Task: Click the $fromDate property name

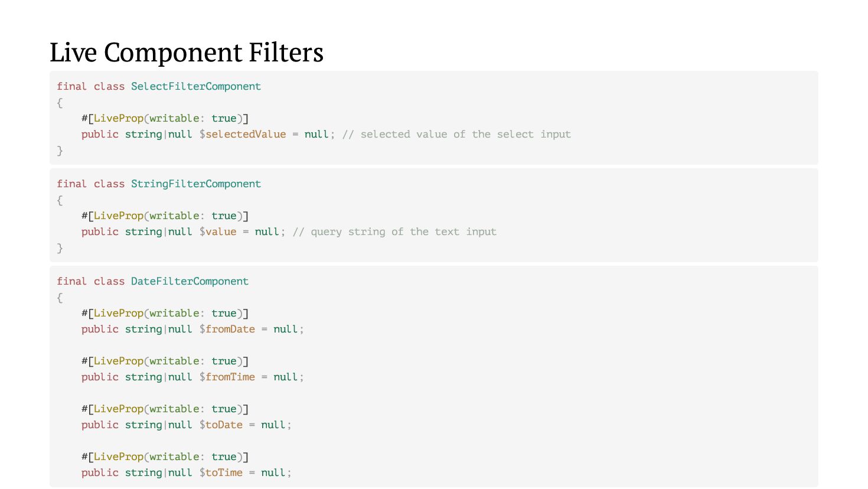Action: pos(227,329)
